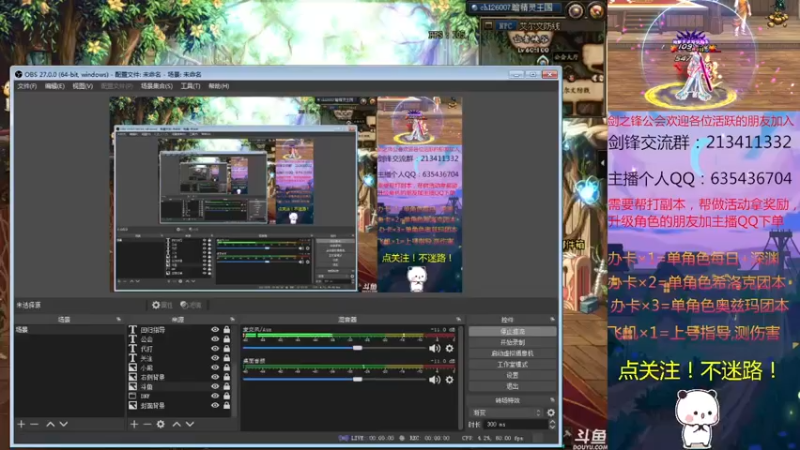Mute the 桌面音频 speaker icon

(435, 380)
